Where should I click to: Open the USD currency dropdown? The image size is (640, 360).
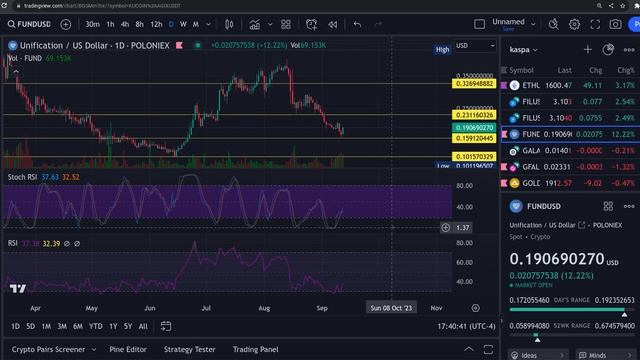(x=476, y=46)
